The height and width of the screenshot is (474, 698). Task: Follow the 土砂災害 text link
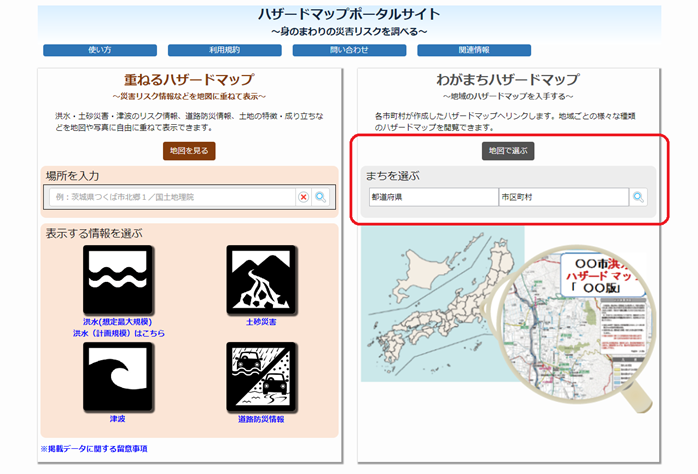261,322
